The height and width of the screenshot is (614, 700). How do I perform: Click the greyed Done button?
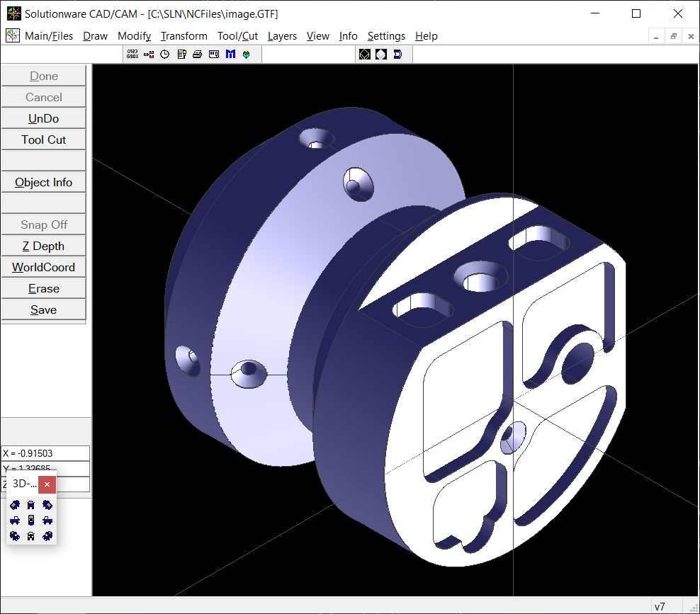pos(43,76)
